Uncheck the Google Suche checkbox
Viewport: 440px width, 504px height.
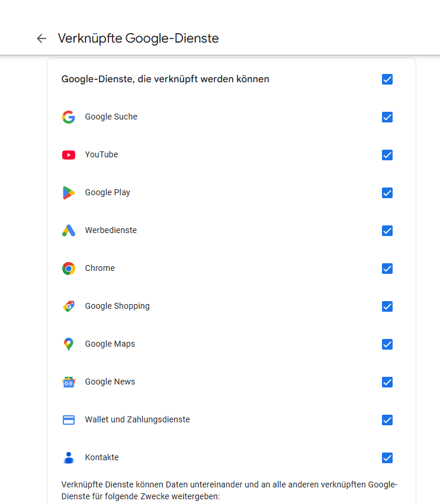[387, 117]
